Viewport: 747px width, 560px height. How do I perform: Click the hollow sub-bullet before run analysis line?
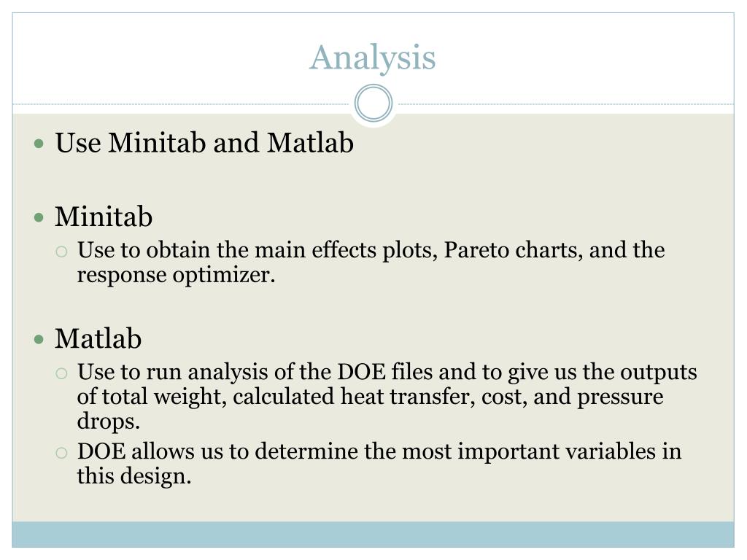tap(61, 373)
